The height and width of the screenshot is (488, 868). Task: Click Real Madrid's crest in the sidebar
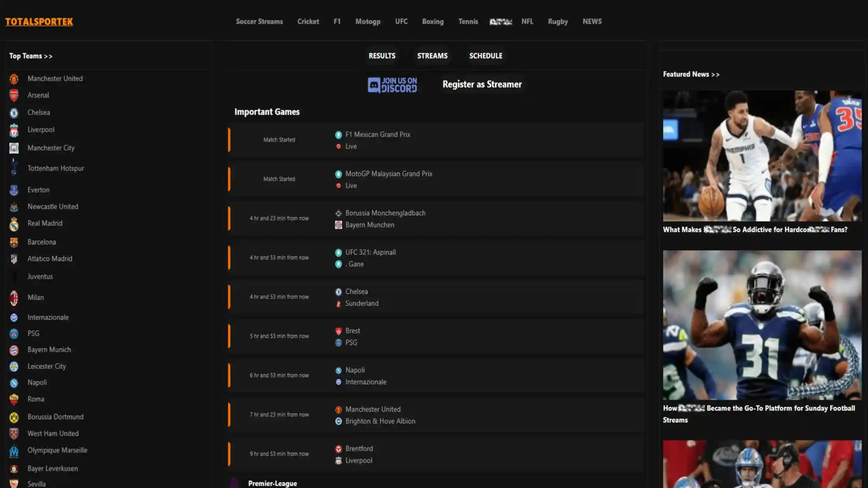[x=14, y=223]
